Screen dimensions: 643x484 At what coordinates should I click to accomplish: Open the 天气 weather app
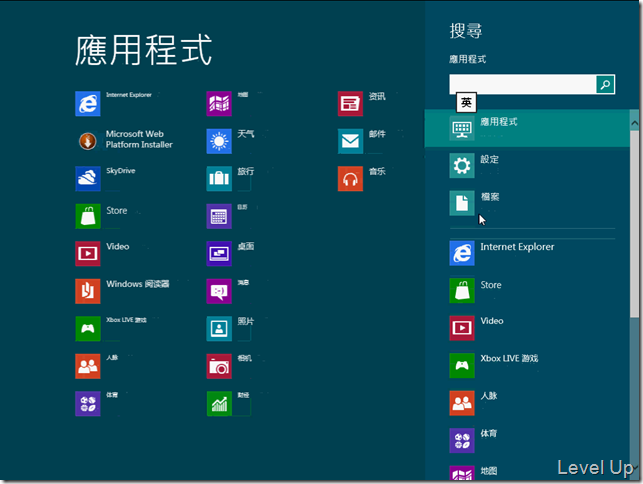pos(219,142)
